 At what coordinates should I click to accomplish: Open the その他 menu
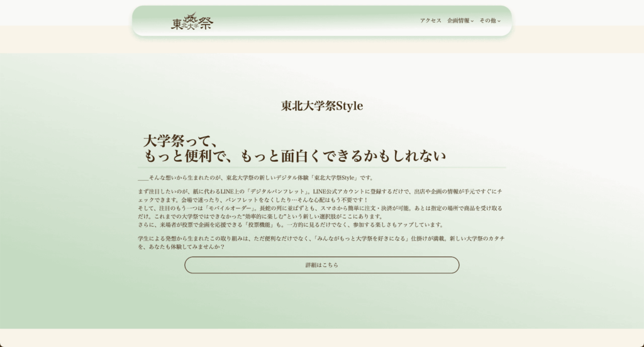[x=487, y=21]
